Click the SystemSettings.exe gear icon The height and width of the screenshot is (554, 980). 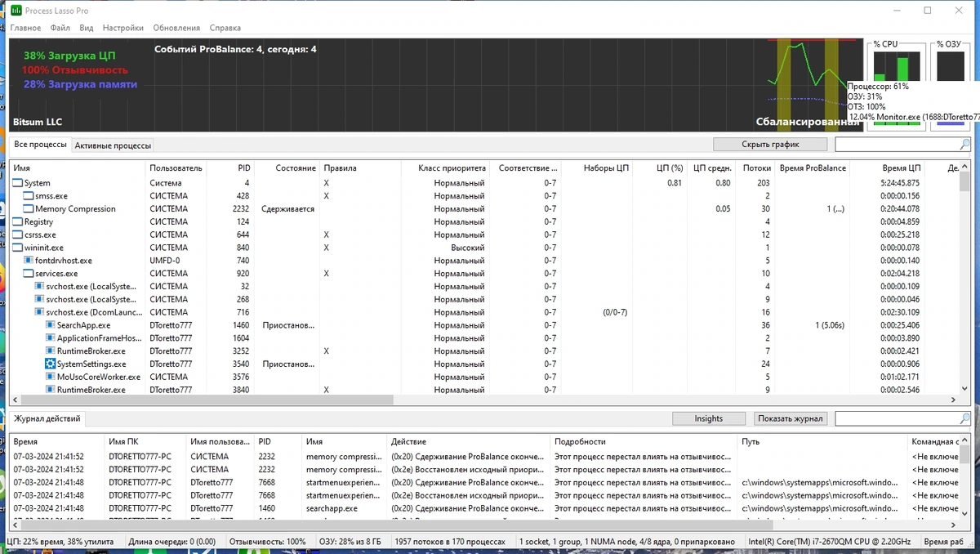click(x=50, y=364)
